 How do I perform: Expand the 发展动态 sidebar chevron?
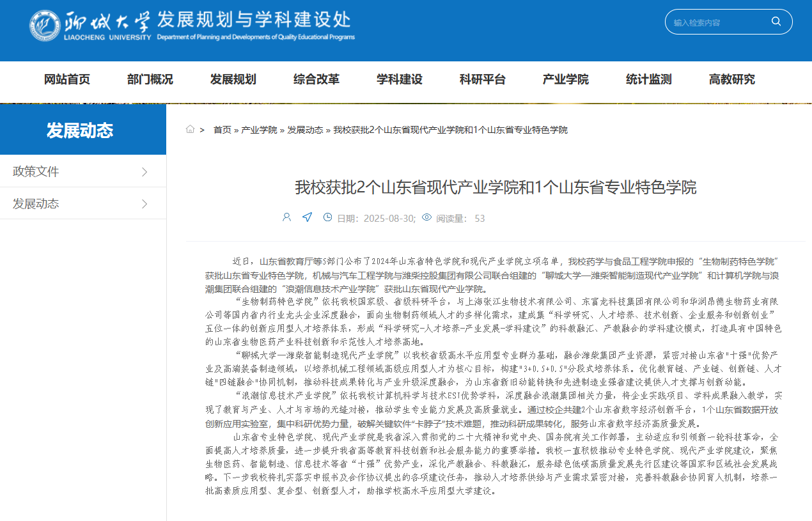144,204
